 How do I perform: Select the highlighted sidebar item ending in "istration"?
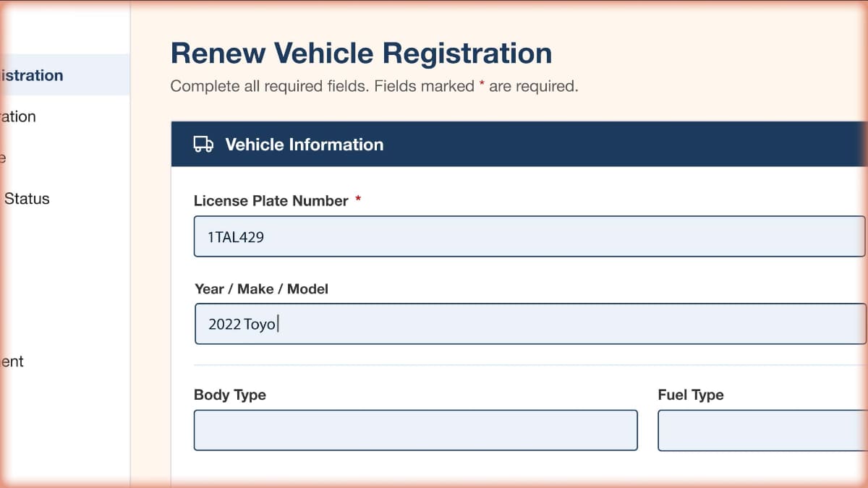coord(33,75)
